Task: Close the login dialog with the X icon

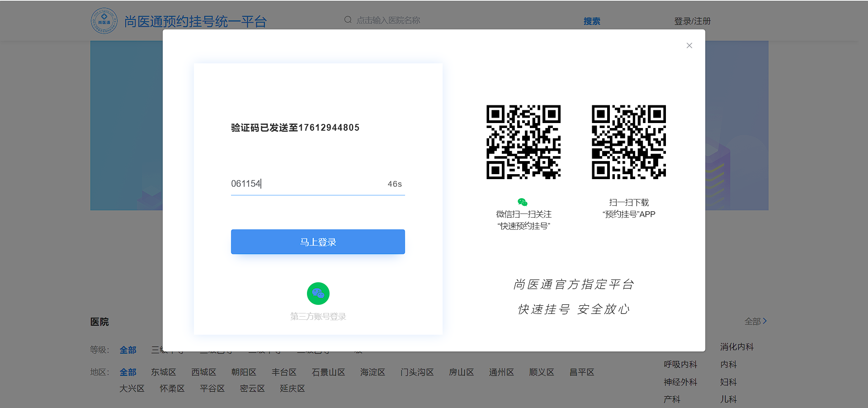Action: pos(689,46)
